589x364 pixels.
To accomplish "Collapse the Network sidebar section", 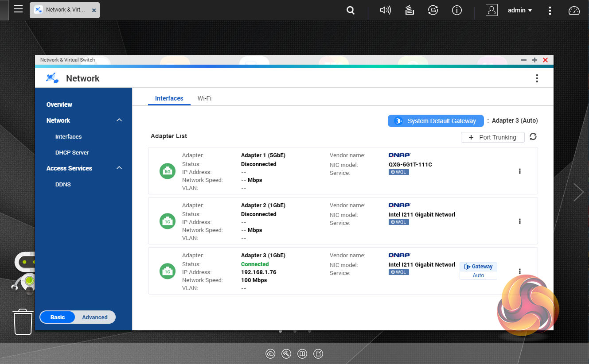I will tap(119, 120).
